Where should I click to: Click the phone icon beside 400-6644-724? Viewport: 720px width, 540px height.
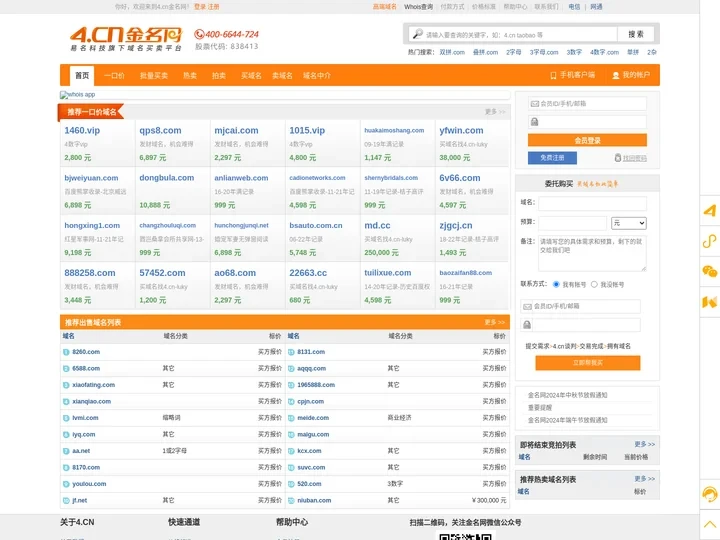point(199,34)
